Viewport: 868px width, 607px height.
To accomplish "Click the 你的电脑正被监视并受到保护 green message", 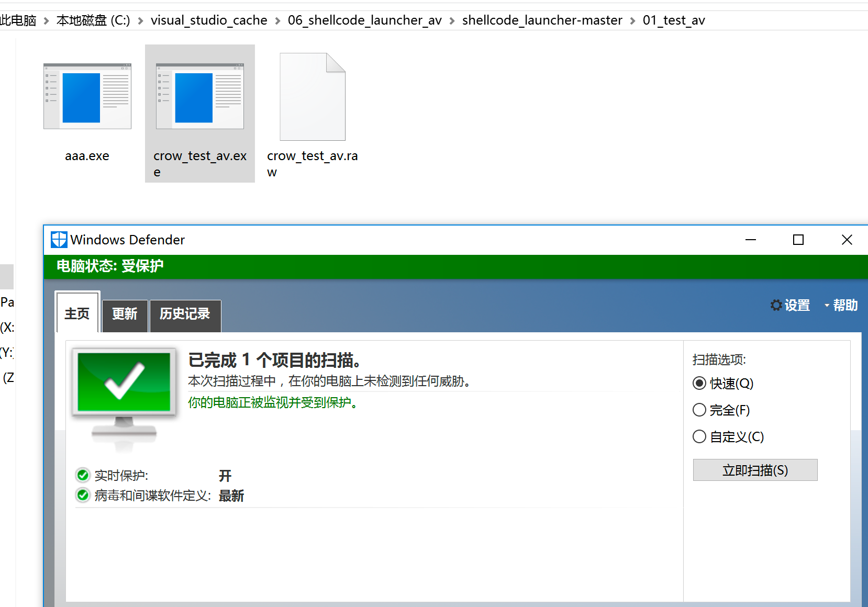I will (x=273, y=402).
